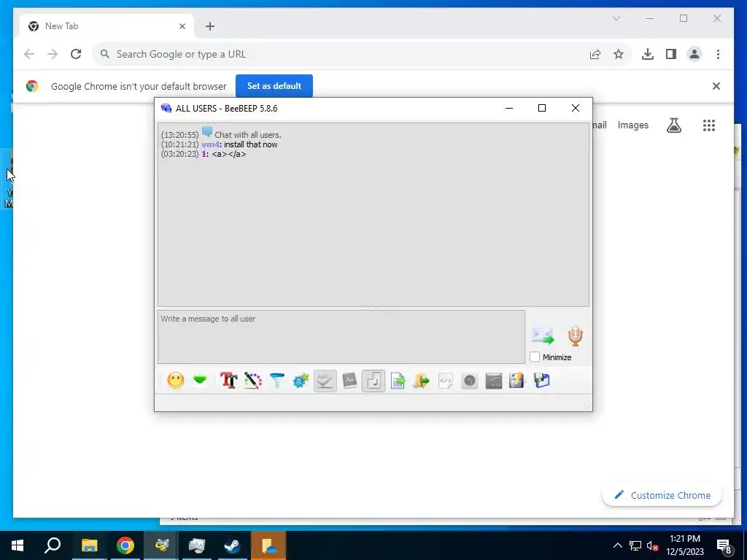Viewport: 747px width, 560px height.
Task: Open chat settings gears icon
Action: coord(301,381)
